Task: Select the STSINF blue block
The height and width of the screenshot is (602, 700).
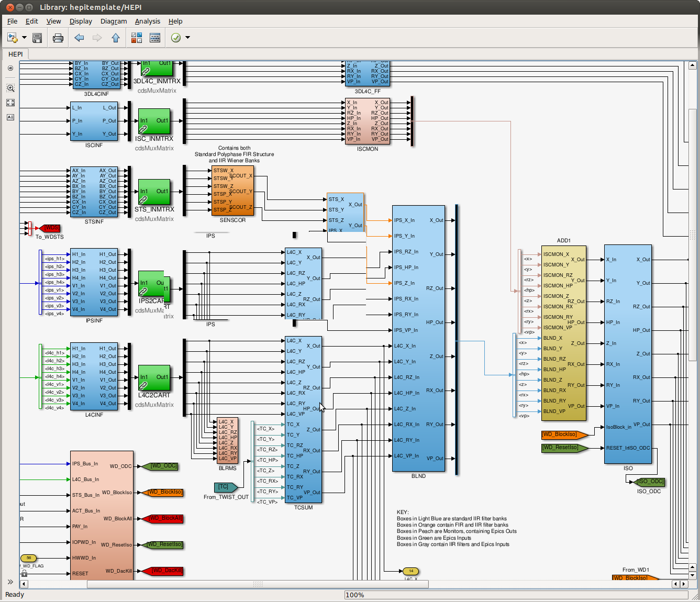Action: [94, 192]
